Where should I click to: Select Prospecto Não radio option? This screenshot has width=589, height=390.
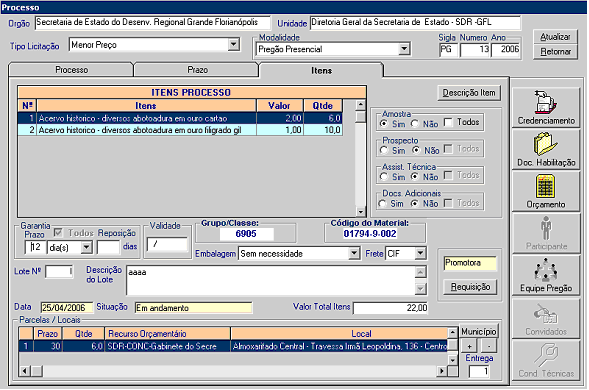pyautogui.click(x=415, y=150)
